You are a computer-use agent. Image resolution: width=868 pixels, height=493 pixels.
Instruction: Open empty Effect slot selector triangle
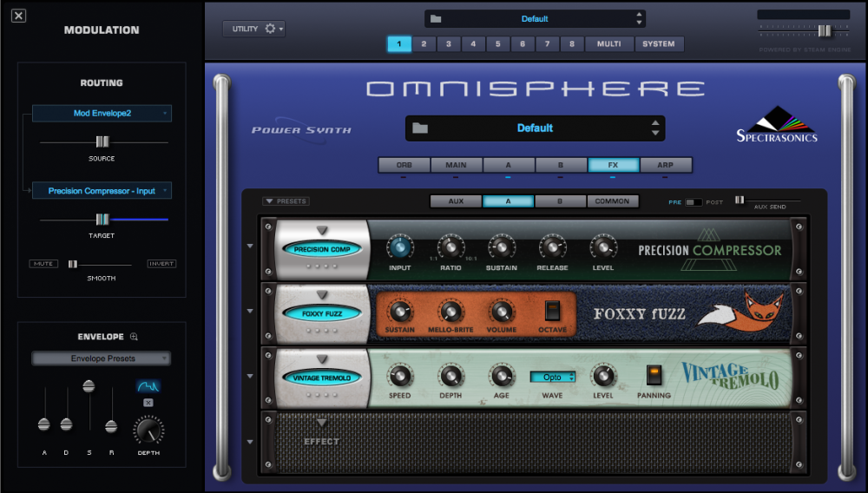(x=322, y=424)
